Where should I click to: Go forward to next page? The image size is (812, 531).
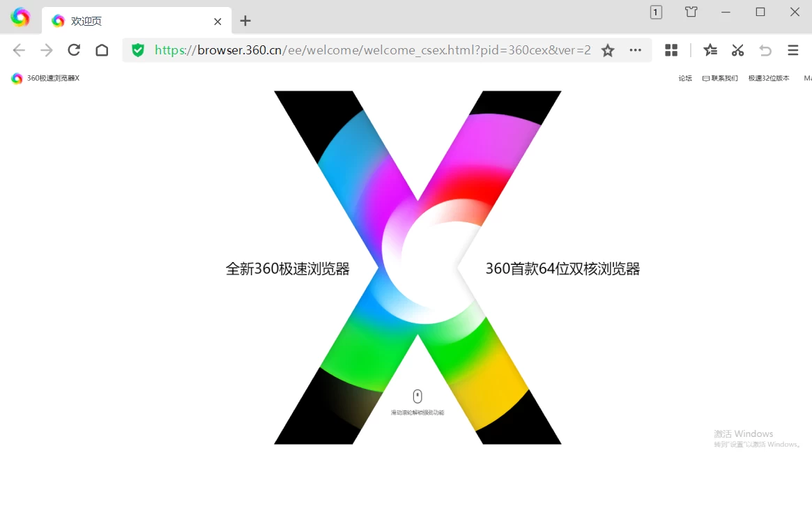[47, 50]
